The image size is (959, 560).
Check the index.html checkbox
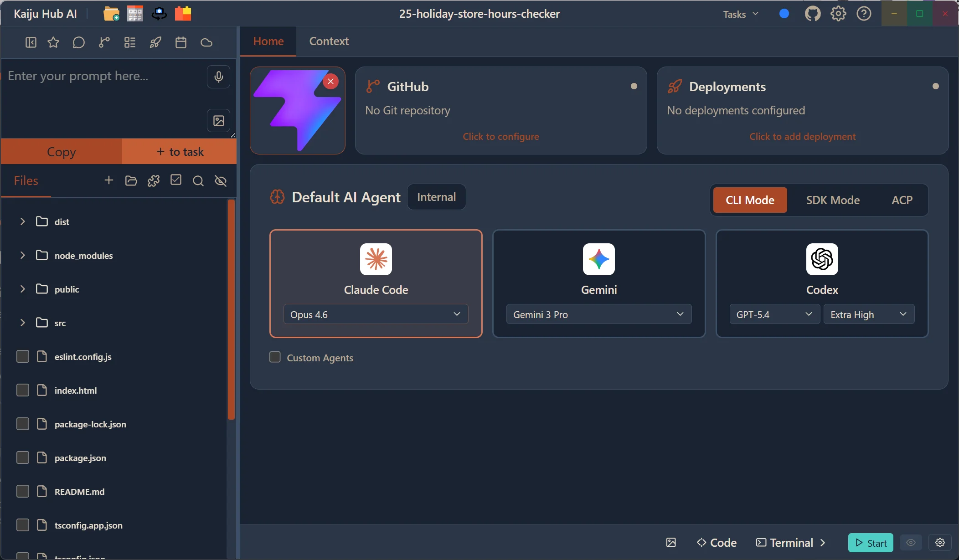click(x=23, y=390)
